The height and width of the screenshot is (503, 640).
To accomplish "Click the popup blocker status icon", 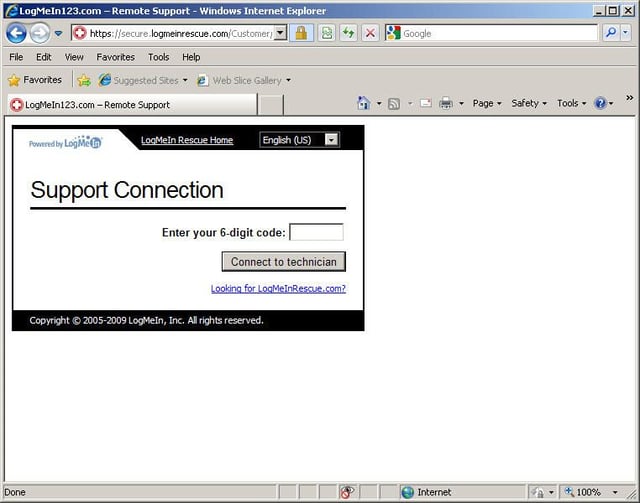I will [347, 492].
